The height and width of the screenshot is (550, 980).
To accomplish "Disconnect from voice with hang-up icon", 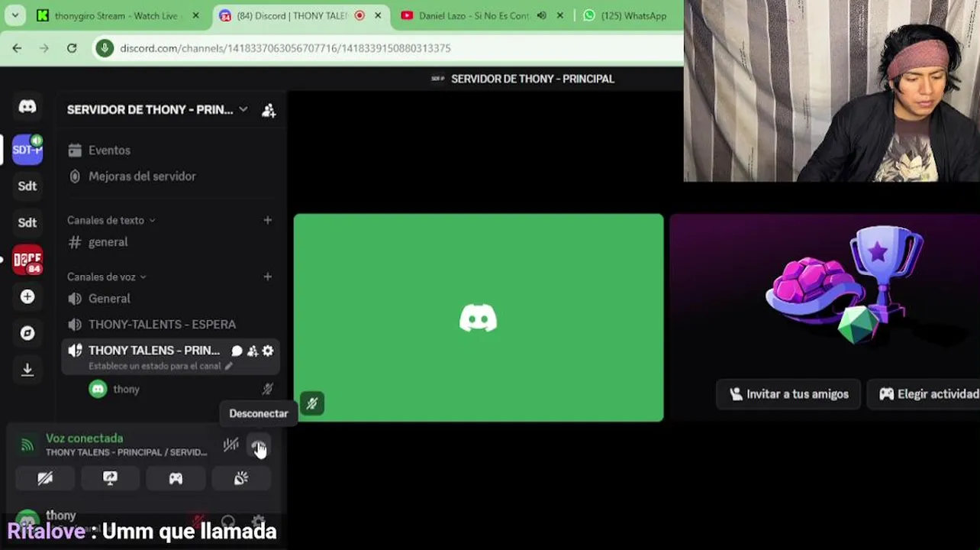I will coord(259,445).
